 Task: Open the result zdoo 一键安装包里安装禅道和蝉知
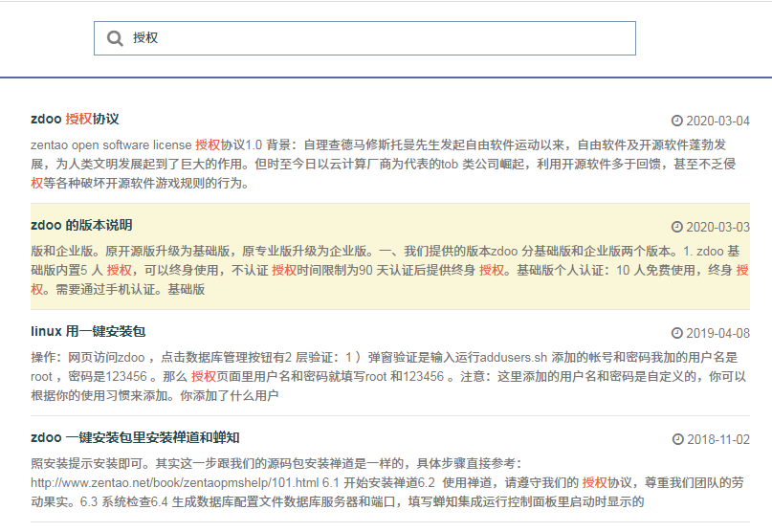[135, 437]
